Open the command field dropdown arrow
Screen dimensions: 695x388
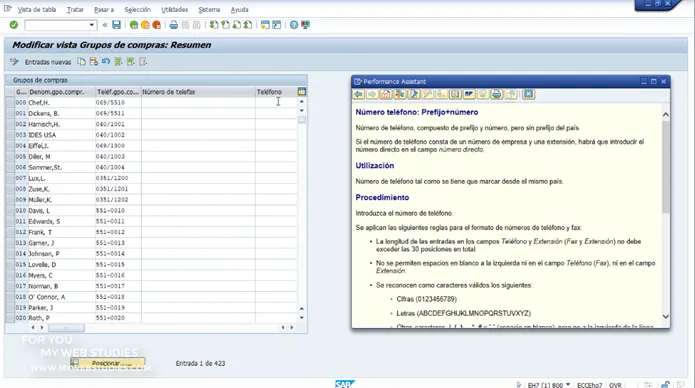point(92,25)
